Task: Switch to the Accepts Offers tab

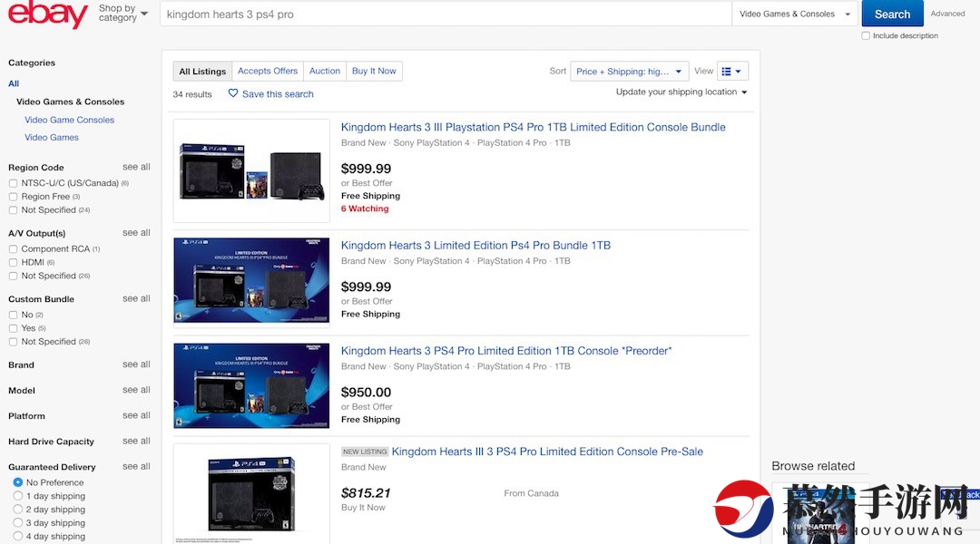Action: click(x=268, y=72)
